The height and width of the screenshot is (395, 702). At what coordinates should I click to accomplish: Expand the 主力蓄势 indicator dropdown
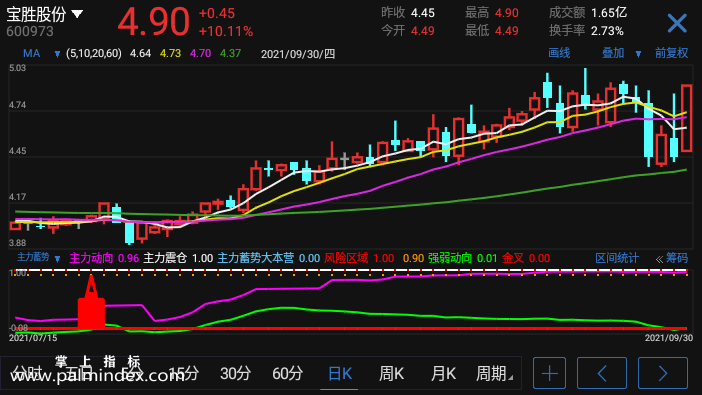pos(57,259)
